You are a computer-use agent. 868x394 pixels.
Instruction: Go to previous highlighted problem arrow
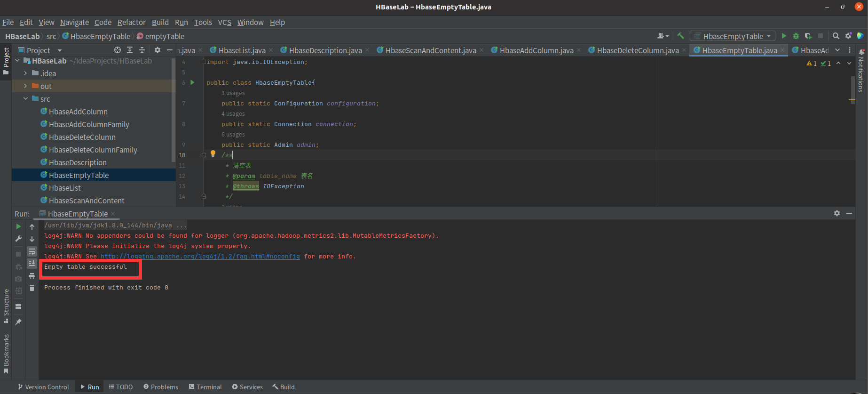tap(838, 63)
